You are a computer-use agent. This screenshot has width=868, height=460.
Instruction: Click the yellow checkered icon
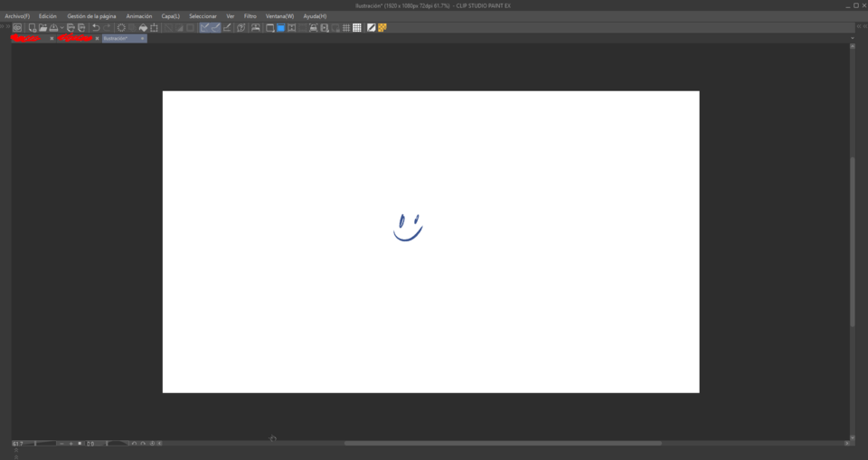[382, 28]
